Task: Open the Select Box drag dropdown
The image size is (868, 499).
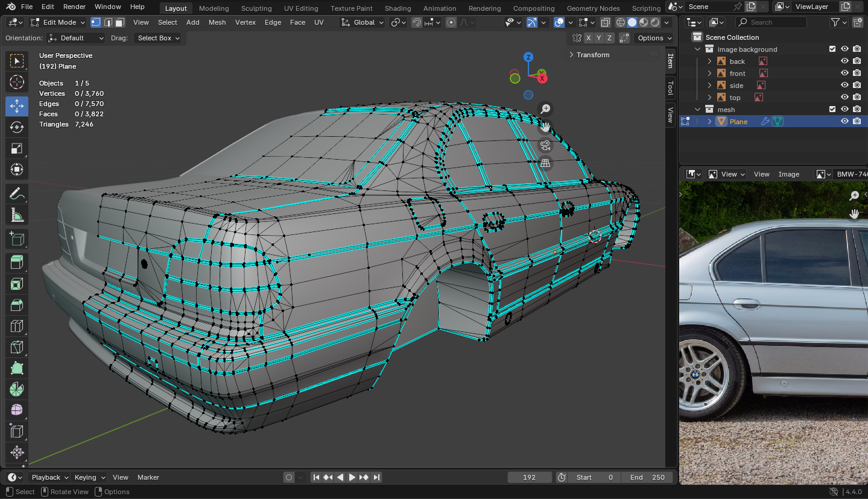Action: pos(158,38)
